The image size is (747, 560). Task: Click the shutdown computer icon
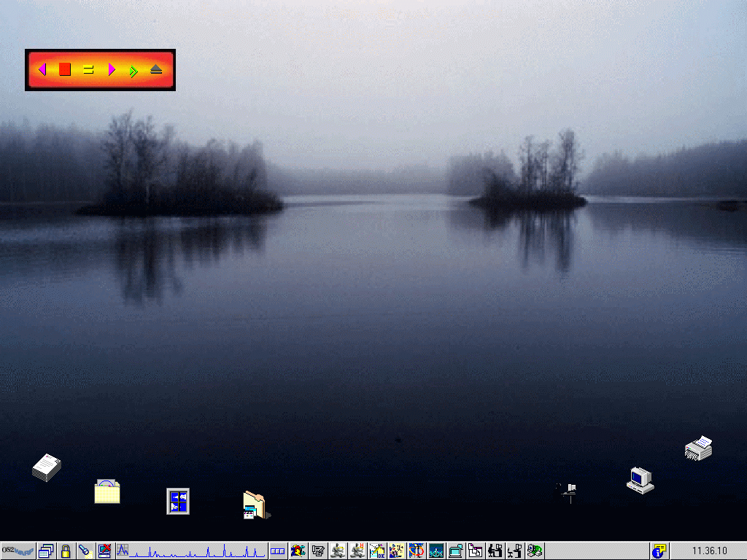pos(104,551)
